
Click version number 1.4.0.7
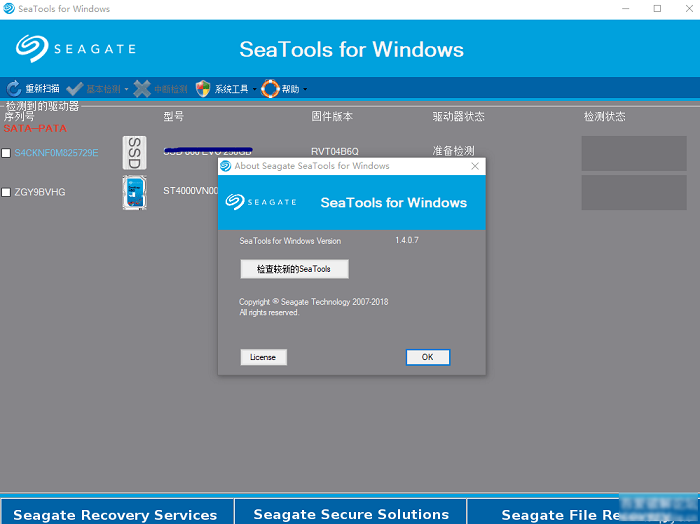pyautogui.click(x=407, y=240)
